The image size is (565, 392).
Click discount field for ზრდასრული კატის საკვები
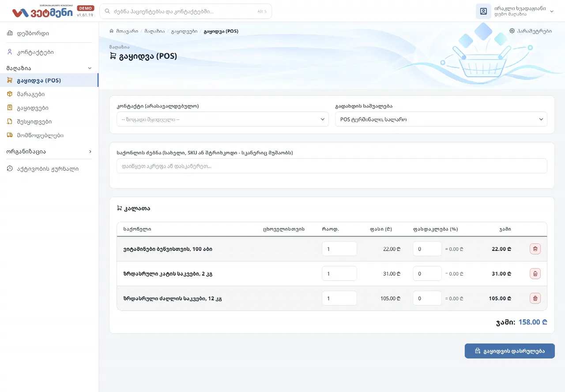[427, 273]
